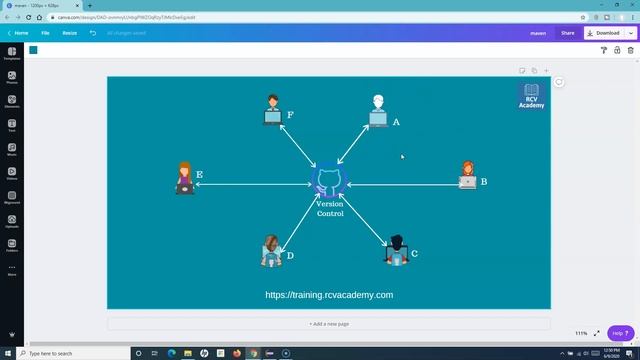Open a new browser tab
640x360 pixels.
point(90,6)
